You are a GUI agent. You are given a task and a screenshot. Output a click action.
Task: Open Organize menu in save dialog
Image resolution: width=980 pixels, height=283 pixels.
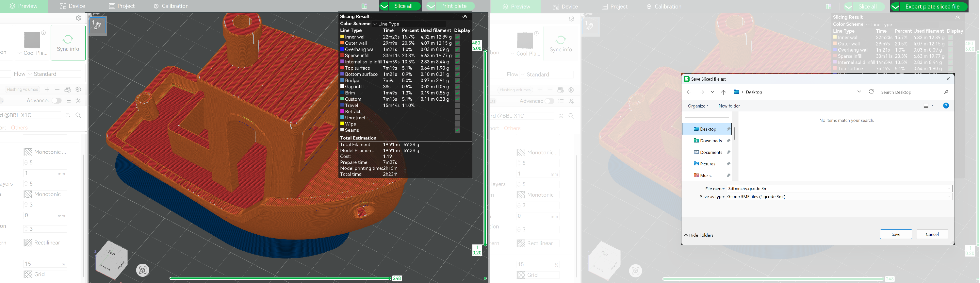pyautogui.click(x=698, y=106)
